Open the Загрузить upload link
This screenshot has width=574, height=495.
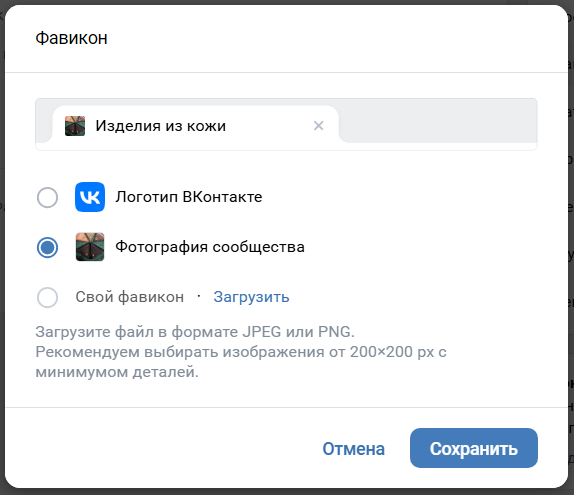251,297
